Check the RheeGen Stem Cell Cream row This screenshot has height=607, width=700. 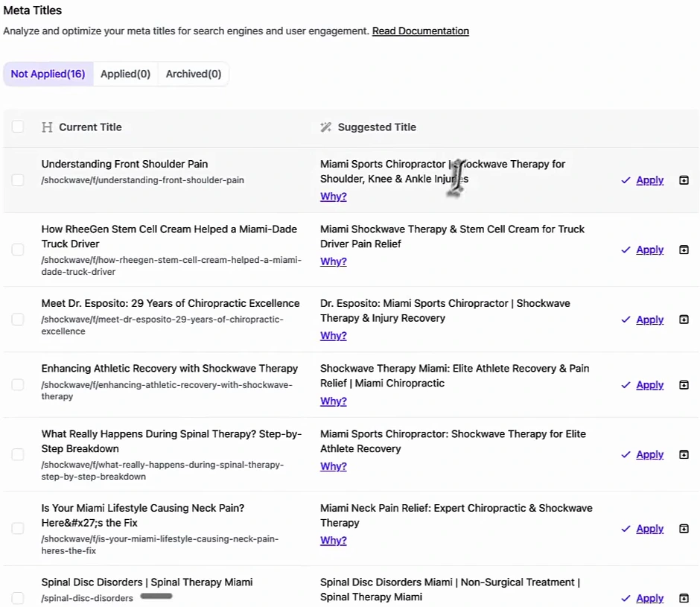(x=18, y=250)
